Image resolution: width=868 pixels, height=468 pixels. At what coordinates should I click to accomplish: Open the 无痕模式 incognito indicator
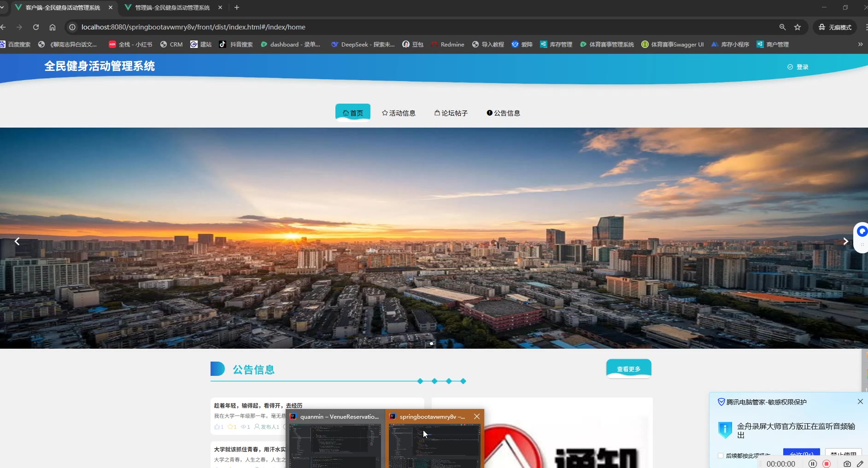click(x=834, y=27)
